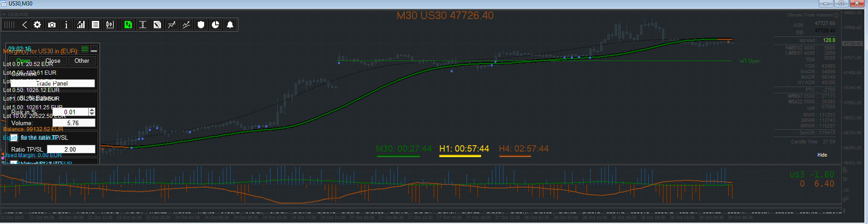This screenshot has width=868, height=224.
Task: Minimize the trade panel
Action: [94, 49]
